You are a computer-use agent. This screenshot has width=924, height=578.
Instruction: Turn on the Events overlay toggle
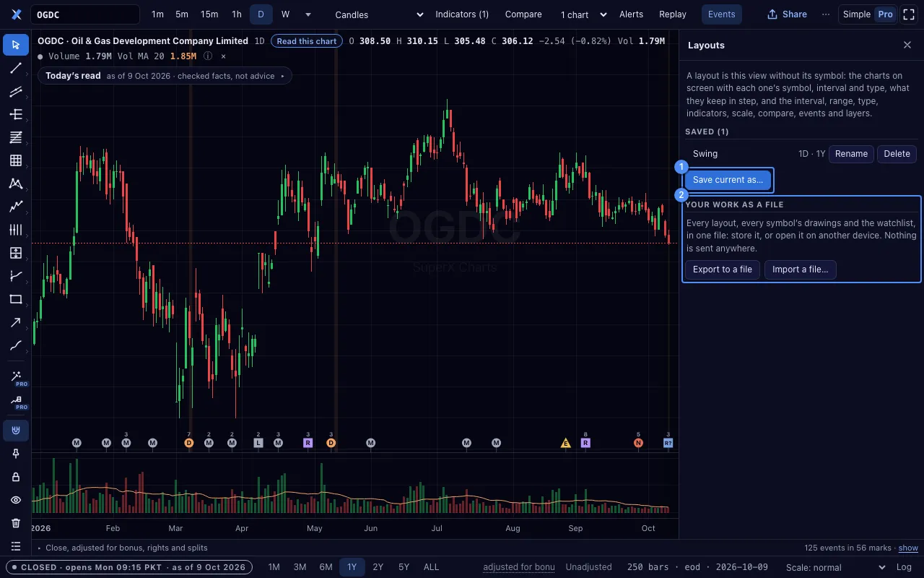point(721,14)
